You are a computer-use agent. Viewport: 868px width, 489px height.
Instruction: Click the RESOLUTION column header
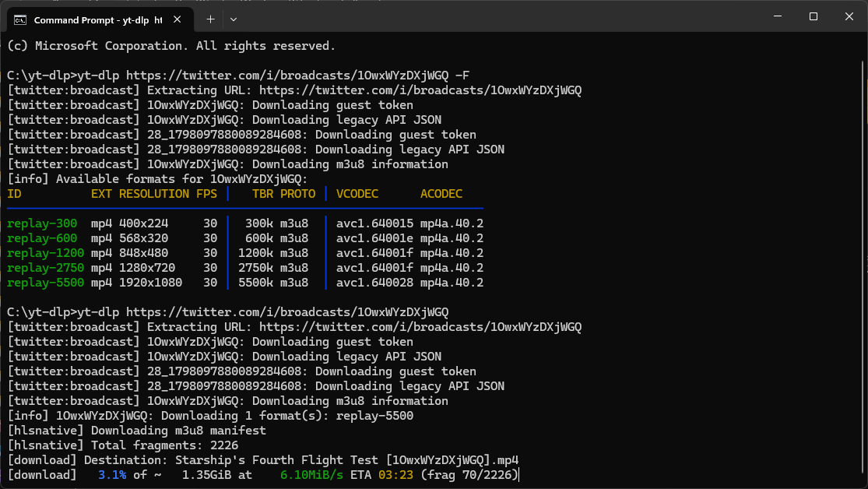[154, 194]
